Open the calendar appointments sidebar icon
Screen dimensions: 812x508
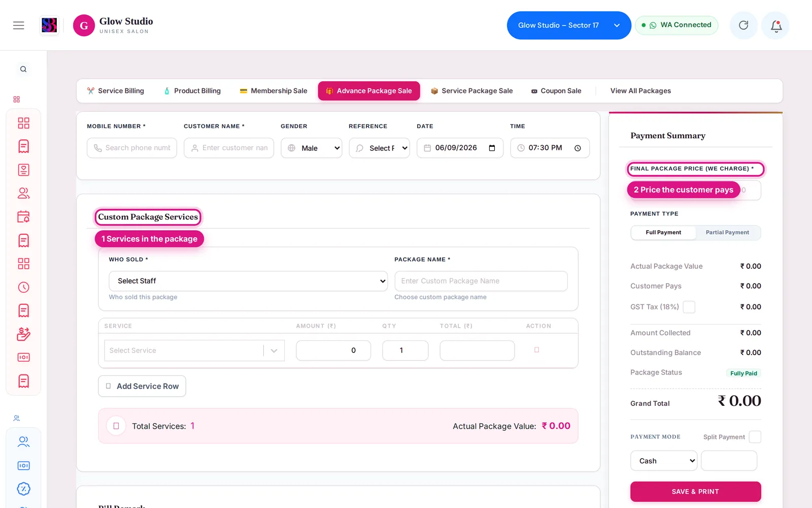[23, 217]
